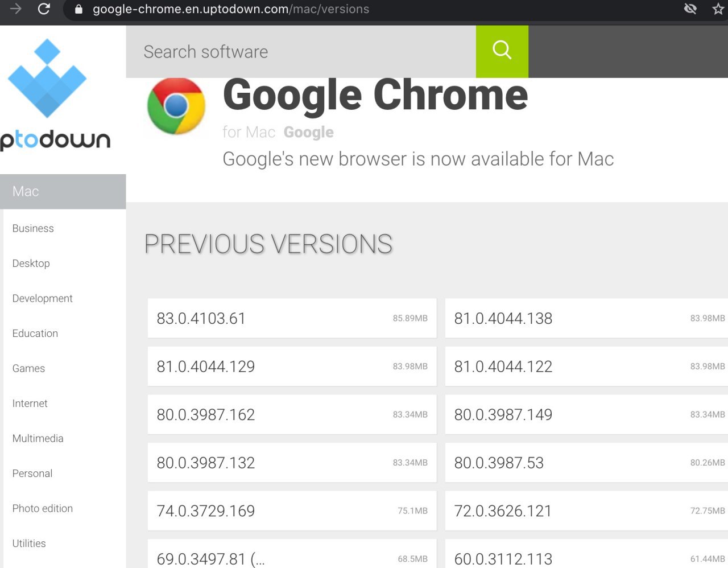Focus the Search software field

pos(301,51)
